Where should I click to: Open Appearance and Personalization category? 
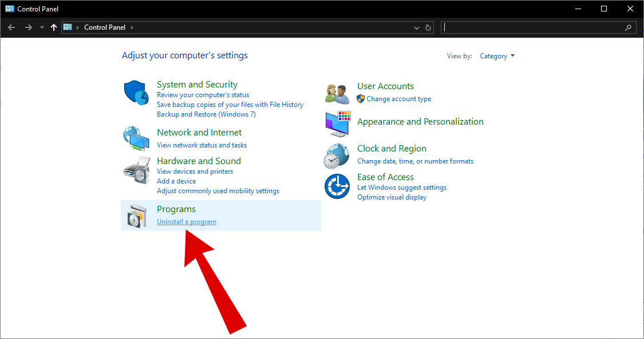tap(420, 122)
